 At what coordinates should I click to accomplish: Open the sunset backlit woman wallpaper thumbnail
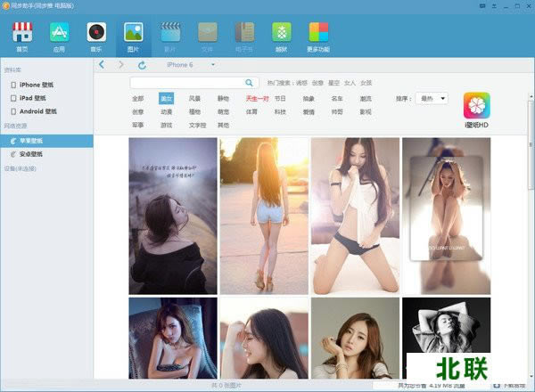click(264, 216)
